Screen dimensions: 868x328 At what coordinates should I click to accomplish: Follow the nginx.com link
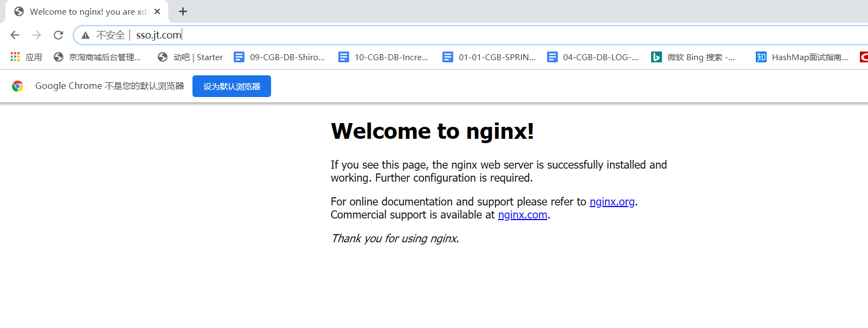click(523, 215)
